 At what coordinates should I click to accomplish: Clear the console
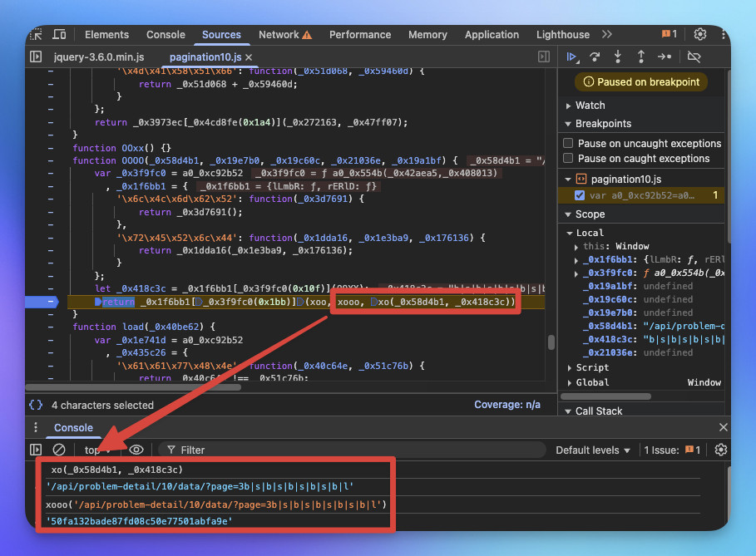59,450
